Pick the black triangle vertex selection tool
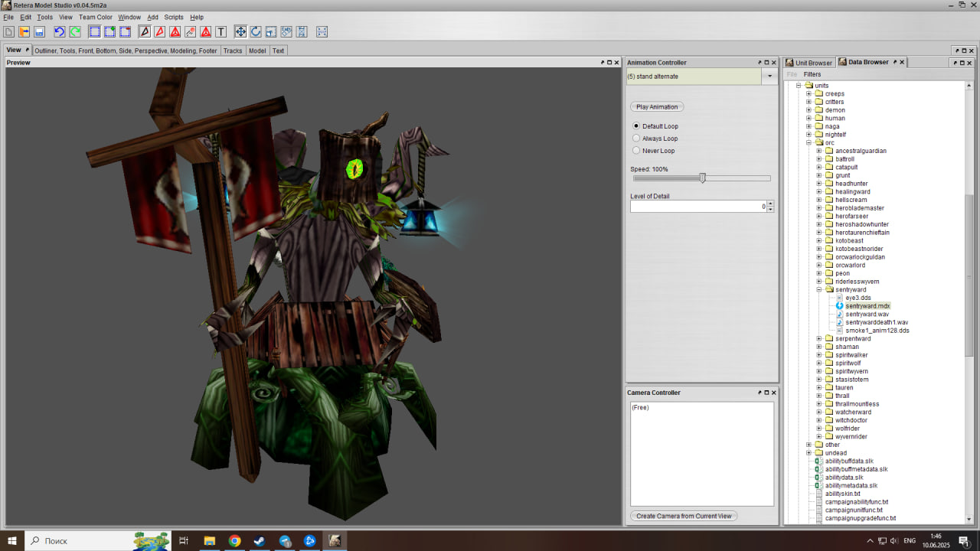The width and height of the screenshot is (980, 551). [x=145, y=31]
